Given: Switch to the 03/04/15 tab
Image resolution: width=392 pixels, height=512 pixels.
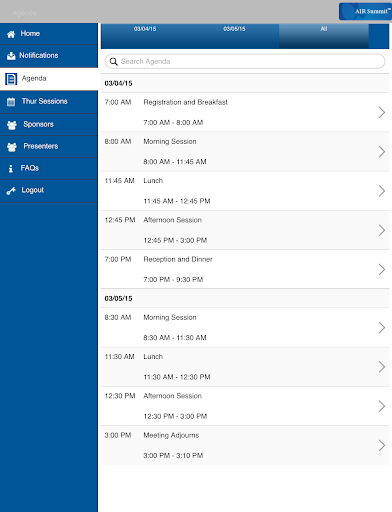Looking at the screenshot, I should [145, 36].
